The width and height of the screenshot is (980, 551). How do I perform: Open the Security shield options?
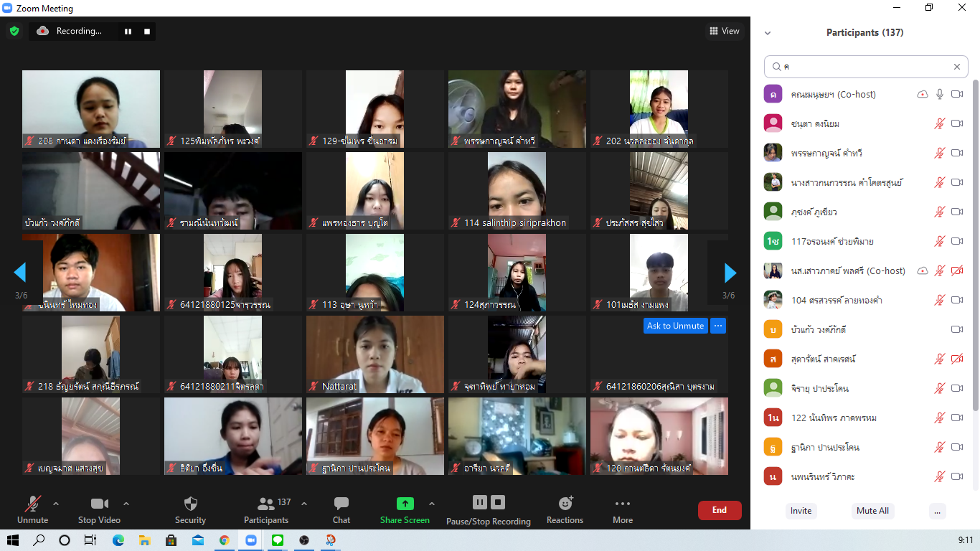pyautogui.click(x=190, y=510)
